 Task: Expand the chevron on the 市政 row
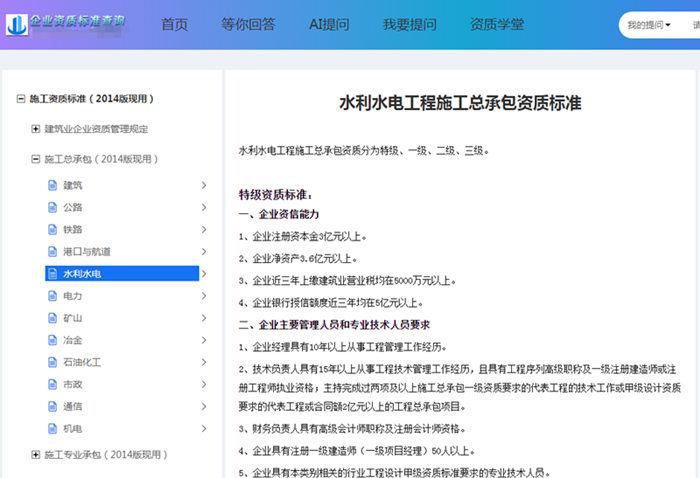pyautogui.click(x=204, y=384)
